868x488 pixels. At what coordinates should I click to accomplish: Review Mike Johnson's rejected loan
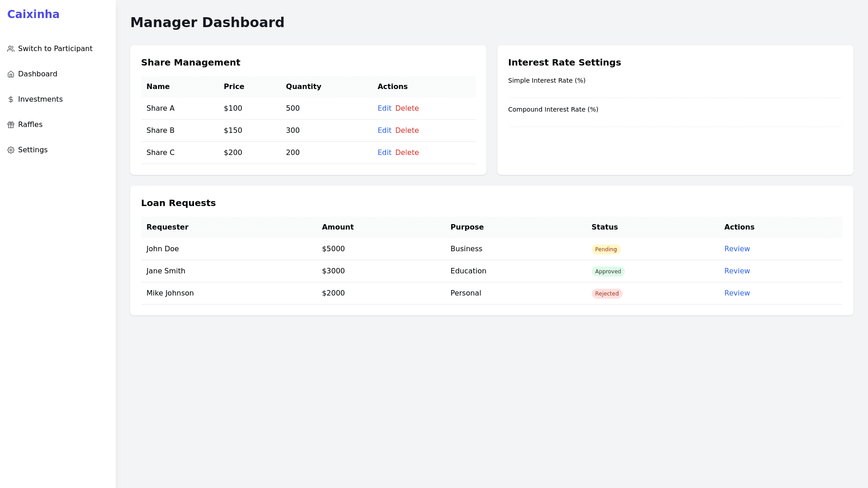[737, 293]
